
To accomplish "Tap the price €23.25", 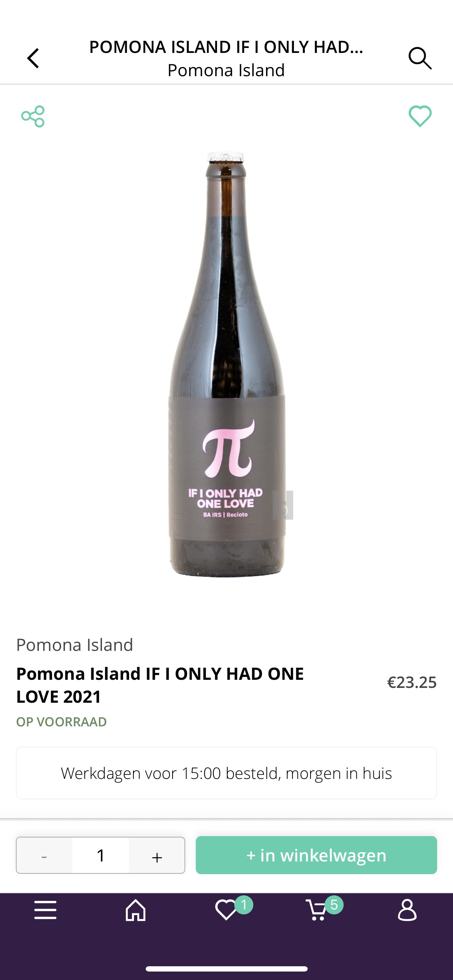I will (x=411, y=682).
